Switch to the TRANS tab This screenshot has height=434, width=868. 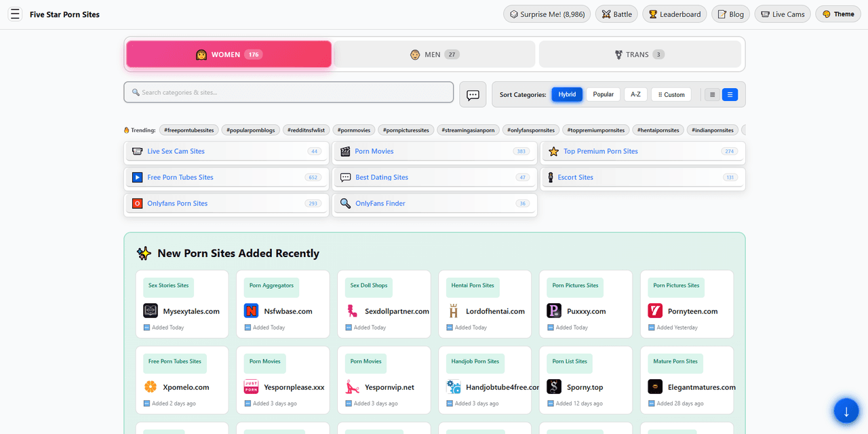639,54
